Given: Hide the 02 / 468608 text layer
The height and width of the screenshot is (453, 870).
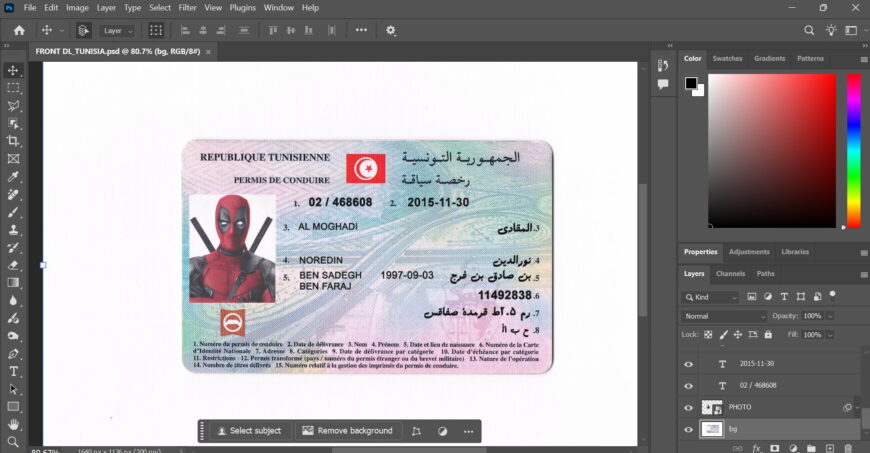Looking at the screenshot, I should click(x=689, y=386).
